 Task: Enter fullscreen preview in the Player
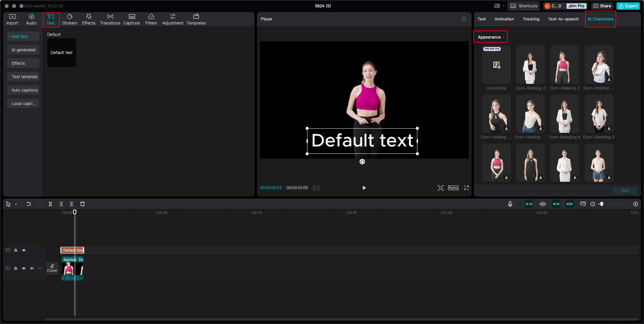click(467, 188)
